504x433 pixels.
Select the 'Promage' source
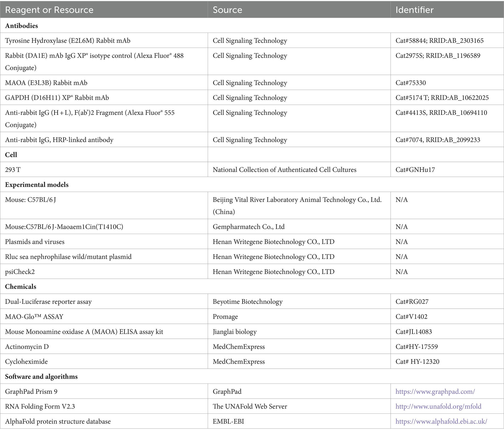(x=225, y=316)
